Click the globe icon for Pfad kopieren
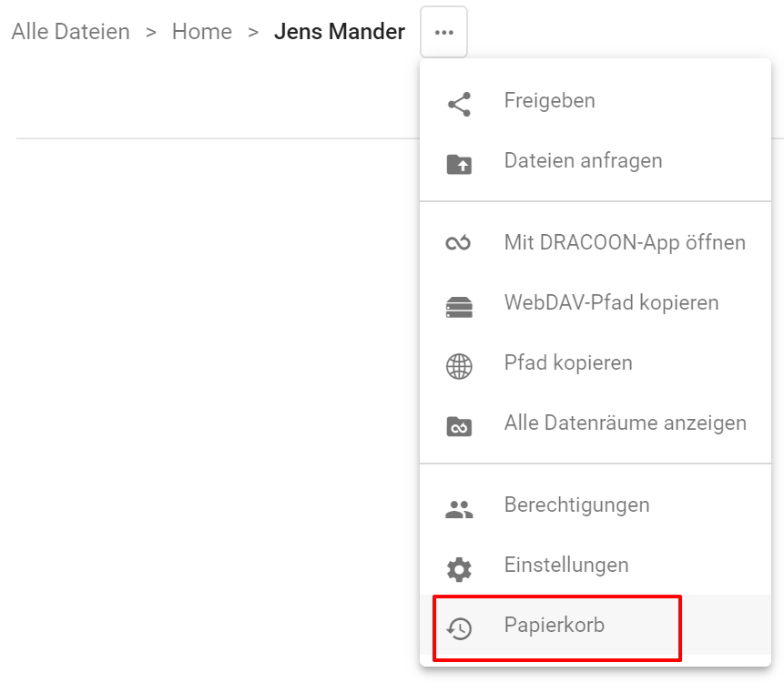The image size is (784, 683). point(459,366)
